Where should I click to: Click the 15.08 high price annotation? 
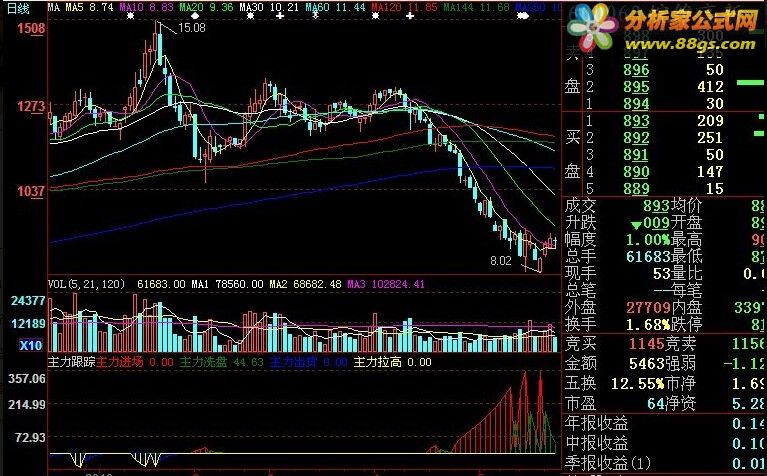click(192, 28)
